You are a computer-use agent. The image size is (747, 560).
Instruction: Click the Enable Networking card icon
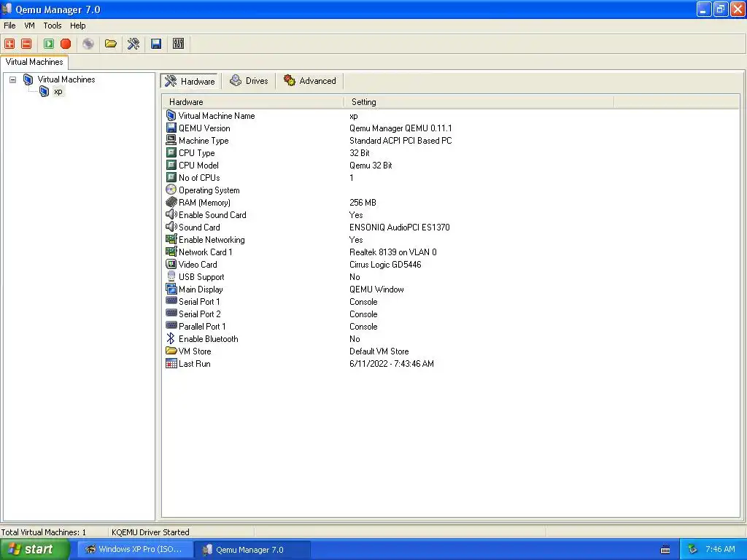[x=171, y=239]
